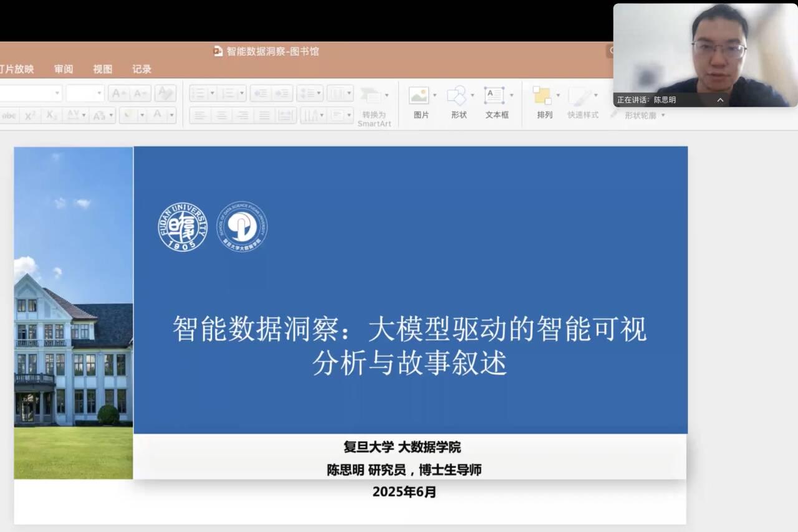Click the decrease font size button
The height and width of the screenshot is (532, 798).
[x=140, y=93]
